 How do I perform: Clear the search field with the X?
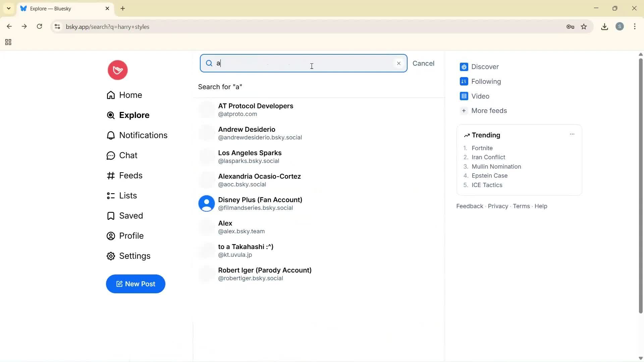(x=398, y=63)
